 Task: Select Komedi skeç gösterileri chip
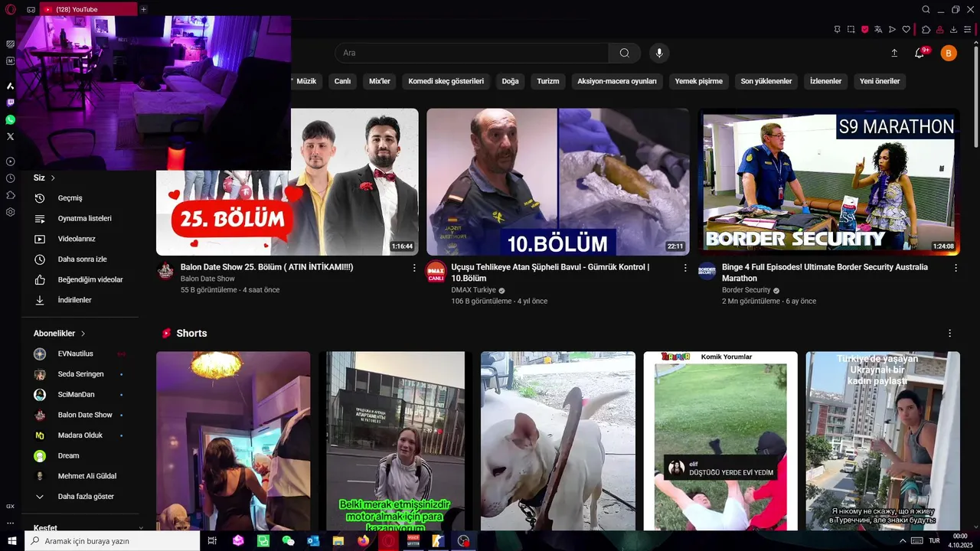[446, 81]
